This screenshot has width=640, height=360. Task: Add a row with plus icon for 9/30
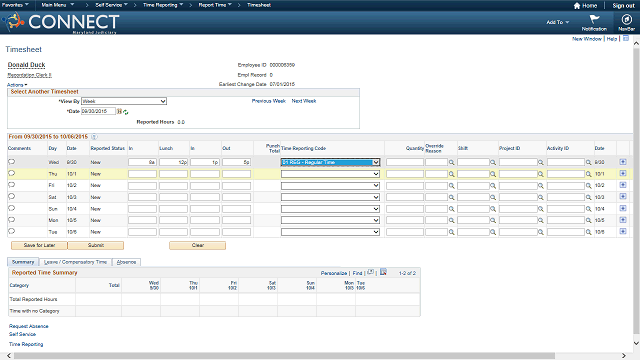click(x=623, y=162)
